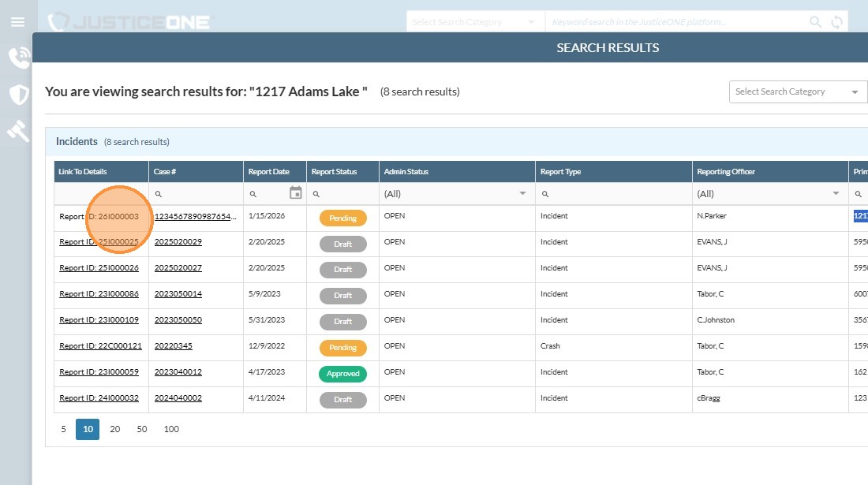The height and width of the screenshot is (485, 868).
Task: Select page size 10
Action: click(88, 429)
